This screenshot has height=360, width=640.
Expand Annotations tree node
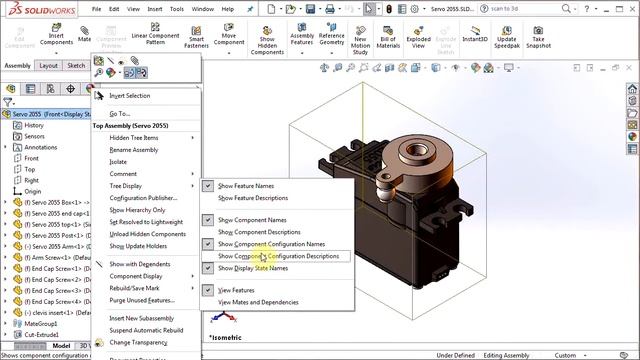[x=5, y=147]
